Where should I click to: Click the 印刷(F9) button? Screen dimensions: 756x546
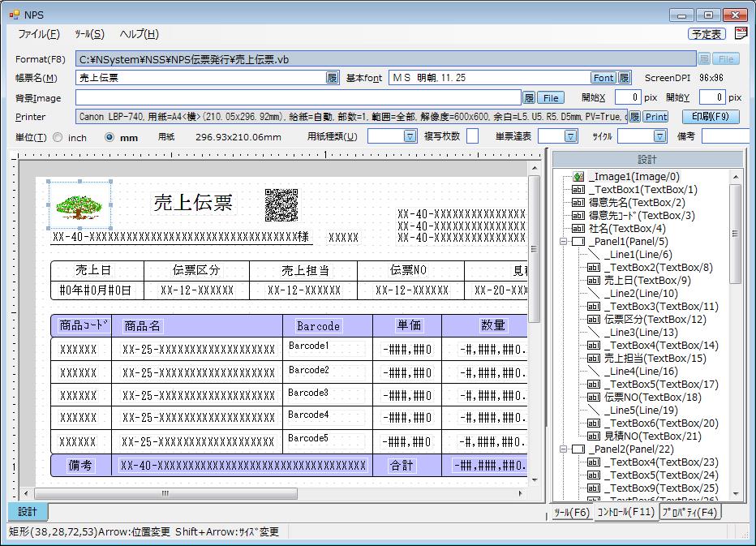710,117
